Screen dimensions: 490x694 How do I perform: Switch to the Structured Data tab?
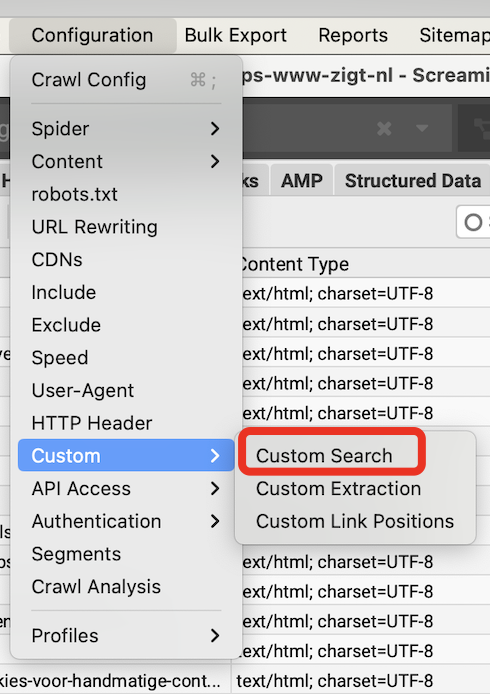pos(413,181)
